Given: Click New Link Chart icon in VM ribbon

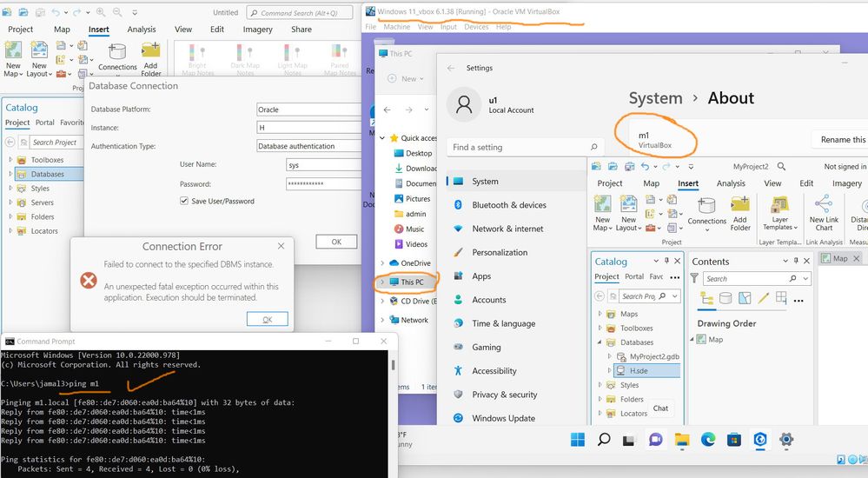Looking at the screenshot, I should (x=823, y=204).
